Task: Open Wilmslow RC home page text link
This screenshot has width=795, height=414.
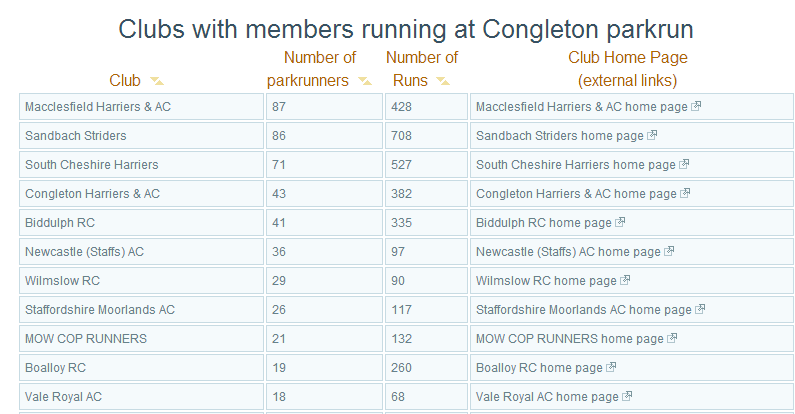Action: point(546,281)
